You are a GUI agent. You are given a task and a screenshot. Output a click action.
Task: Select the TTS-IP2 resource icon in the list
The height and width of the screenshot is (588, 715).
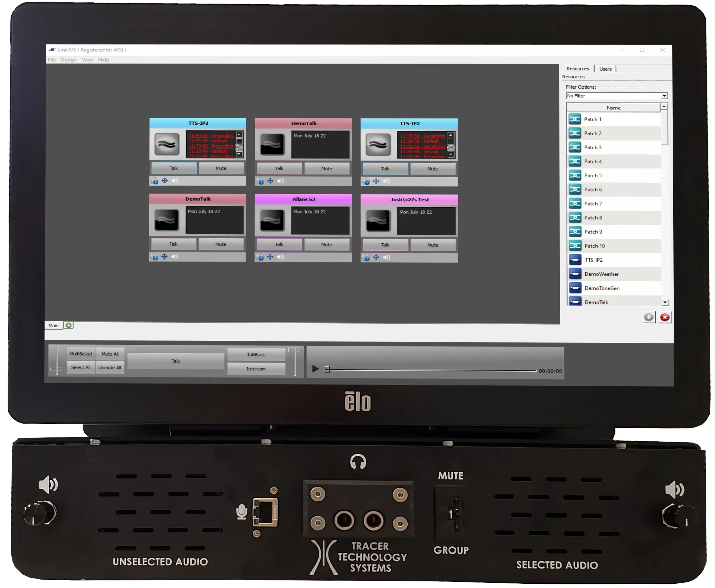(x=575, y=259)
